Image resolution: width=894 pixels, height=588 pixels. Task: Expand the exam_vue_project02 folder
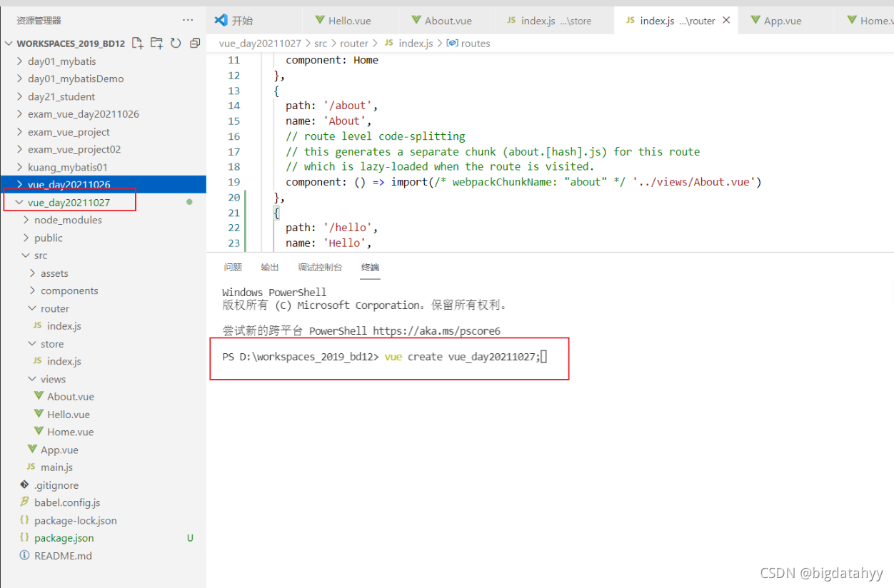(x=20, y=149)
